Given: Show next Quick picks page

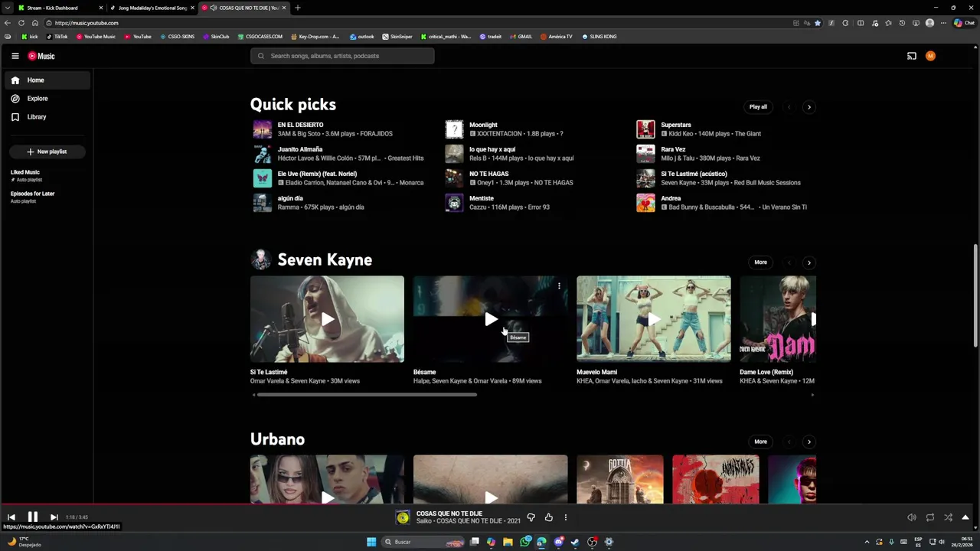Looking at the screenshot, I should (x=808, y=107).
